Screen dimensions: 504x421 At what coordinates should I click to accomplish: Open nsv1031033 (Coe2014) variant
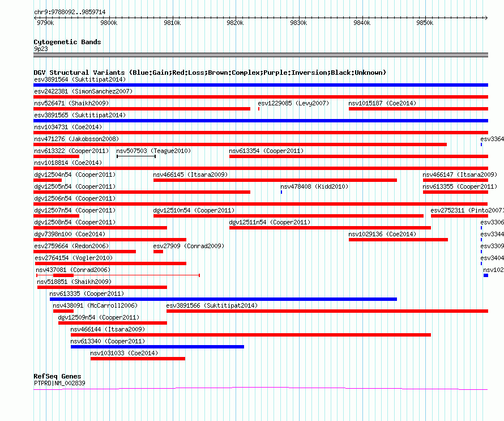(x=124, y=353)
